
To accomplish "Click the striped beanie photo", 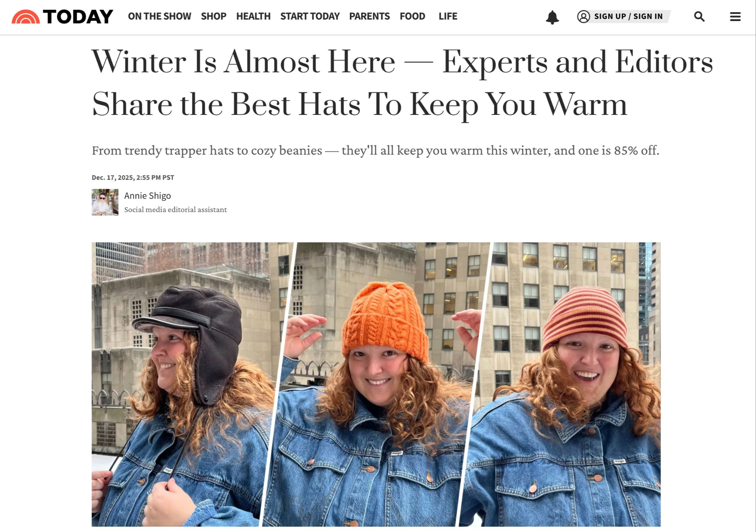I will click(562, 384).
